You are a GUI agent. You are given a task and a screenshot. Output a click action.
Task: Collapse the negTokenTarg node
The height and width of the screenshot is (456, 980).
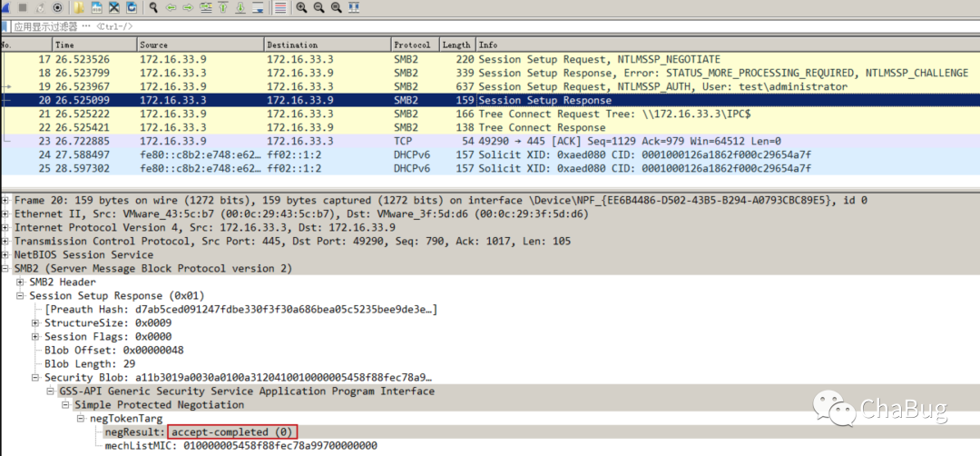coord(80,419)
